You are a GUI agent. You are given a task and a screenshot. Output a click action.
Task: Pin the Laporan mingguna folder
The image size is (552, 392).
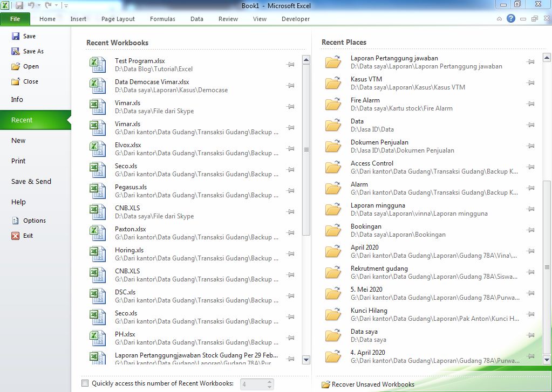[530, 209]
